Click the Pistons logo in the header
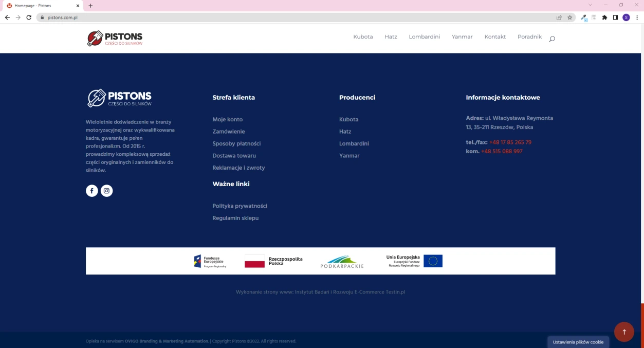 pyautogui.click(x=115, y=39)
